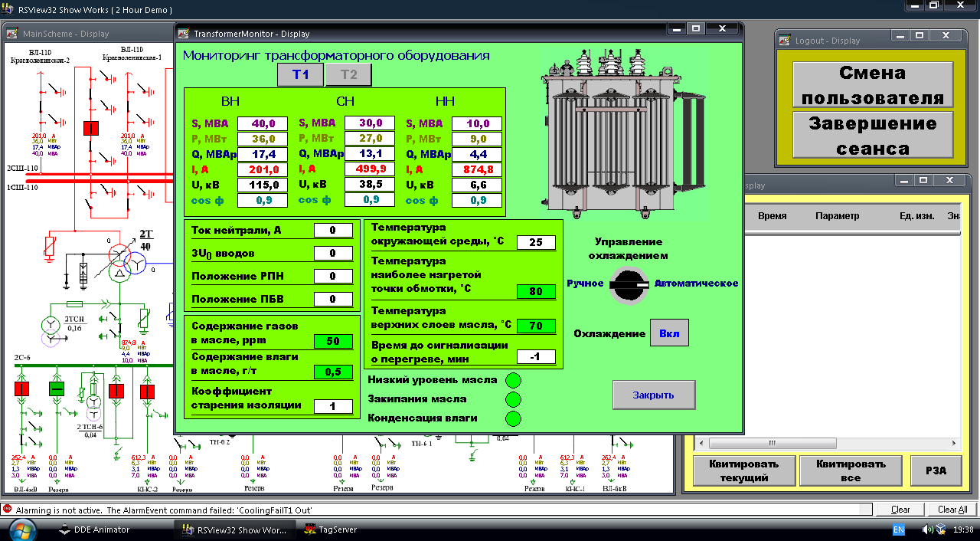
Task: Toggle the Охлаждение Вкл button
Action: [x=669, y=334]
